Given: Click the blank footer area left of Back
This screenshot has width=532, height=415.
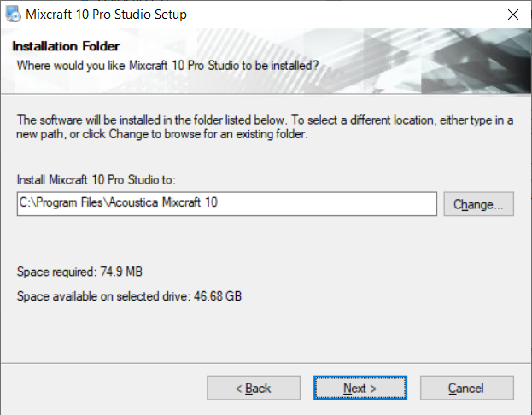Looking at the screenshot, I should tap(102, 388).
